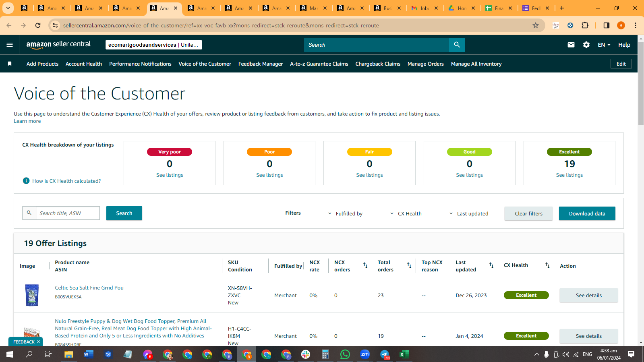The height and width of the screenshot is (362, 644).
Task: Sort by Total orders arrows
Action: click(409, 265)
